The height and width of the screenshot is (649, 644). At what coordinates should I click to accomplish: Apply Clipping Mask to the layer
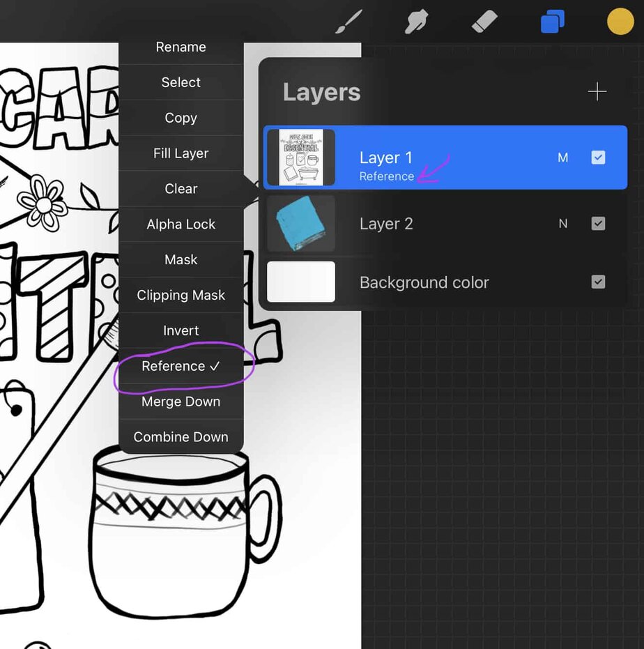point(181,295)
